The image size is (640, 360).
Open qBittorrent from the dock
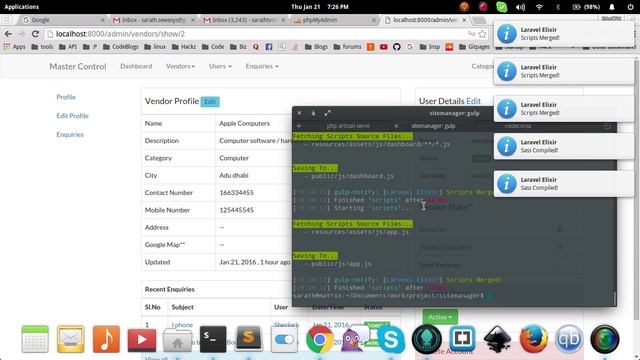coord(569,339)
